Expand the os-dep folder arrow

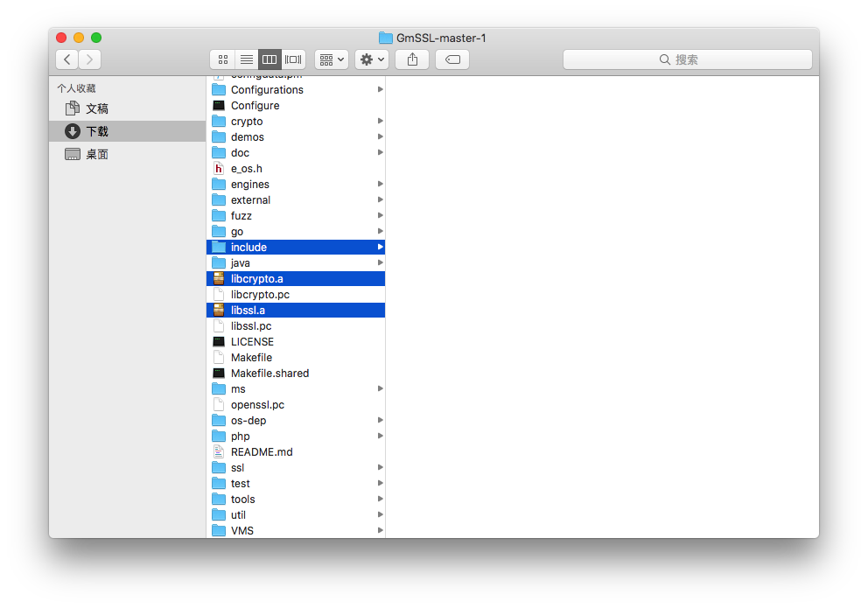(381, 420)
